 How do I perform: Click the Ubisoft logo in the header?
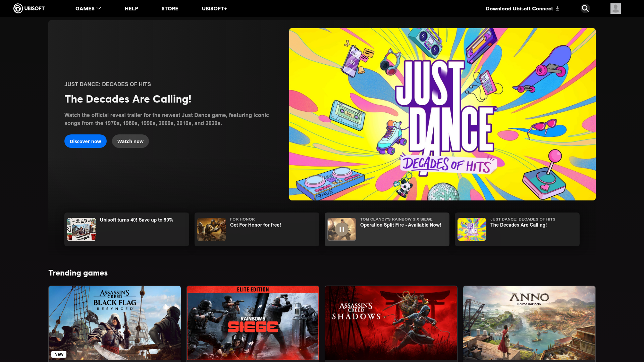[x=29, y=8]
